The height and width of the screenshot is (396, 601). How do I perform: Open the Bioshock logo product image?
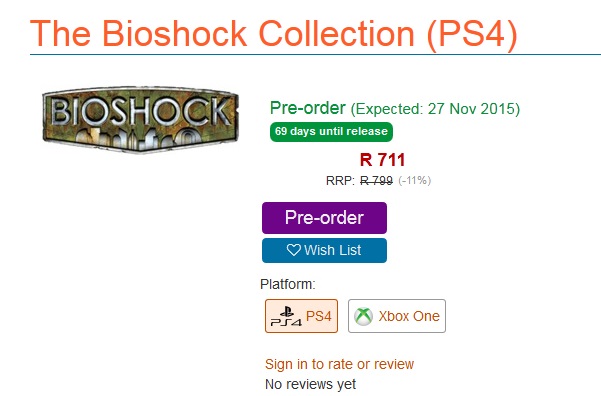click(140, 120)
